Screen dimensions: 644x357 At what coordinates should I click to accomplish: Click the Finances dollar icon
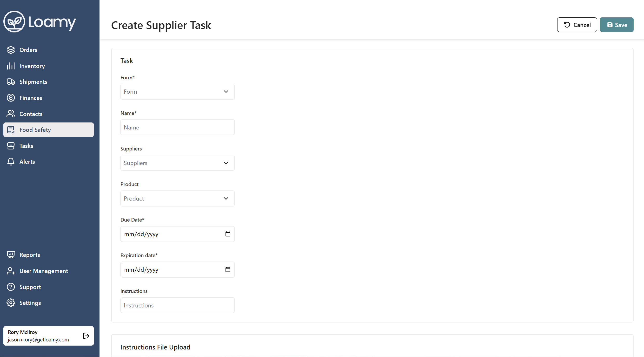click(x=11, y=98)
